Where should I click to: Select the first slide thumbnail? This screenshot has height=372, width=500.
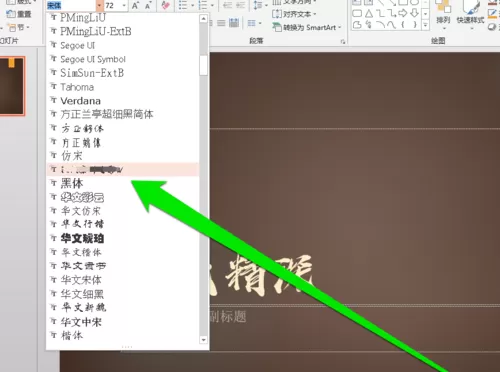click(12, 86)
